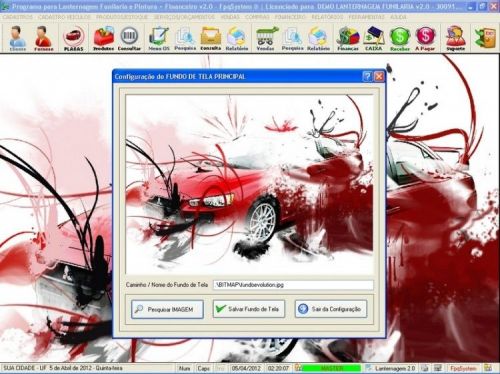The height and width of the screenshot is (374, 500).
Task: Open the FINANCEIRO menu
Action: pyautogui.click(x=290, y=17)
